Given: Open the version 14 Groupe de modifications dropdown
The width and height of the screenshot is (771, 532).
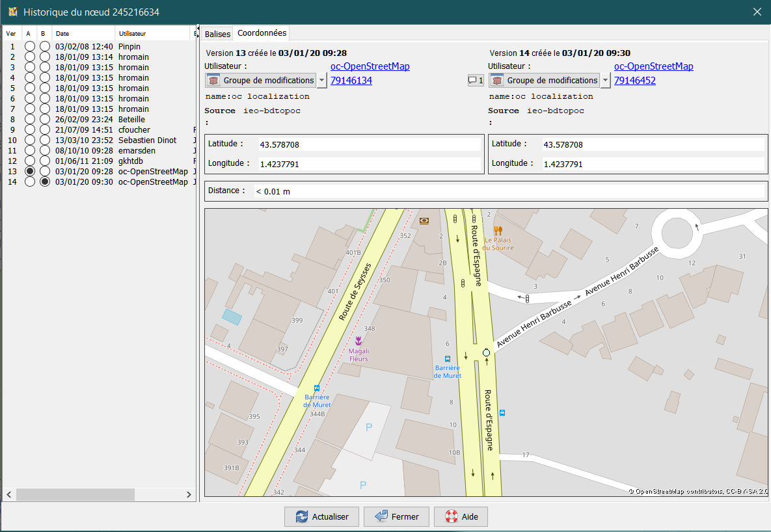Looking at the screenshot, I should coord(605,81).
